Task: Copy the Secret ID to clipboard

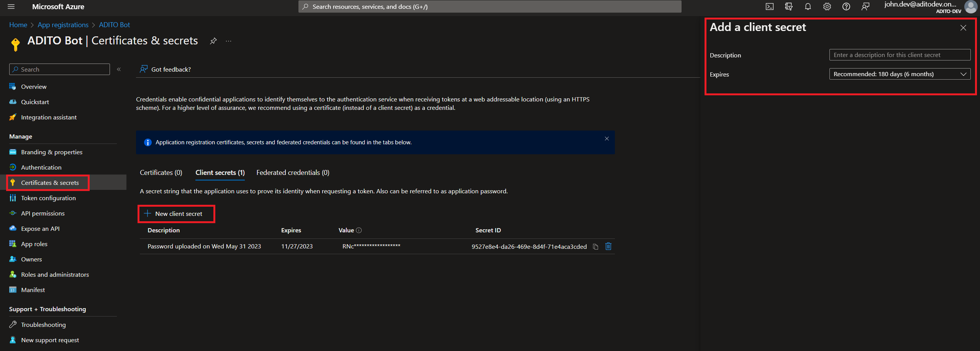Action: coord(595,247)
